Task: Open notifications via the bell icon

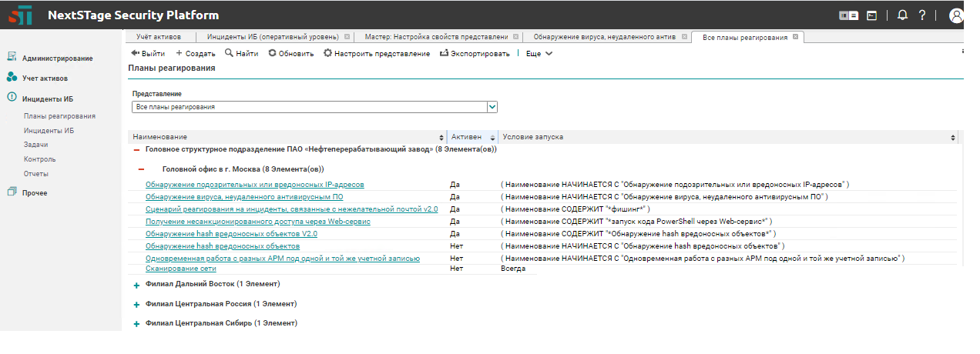Action: tap(903, 15)
